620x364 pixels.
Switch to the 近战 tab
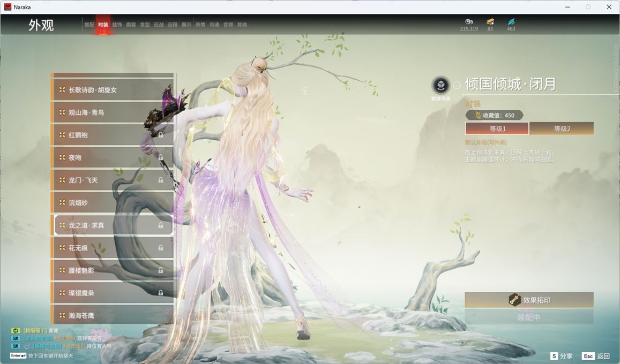pyautogui.click(x=159, y=25)
